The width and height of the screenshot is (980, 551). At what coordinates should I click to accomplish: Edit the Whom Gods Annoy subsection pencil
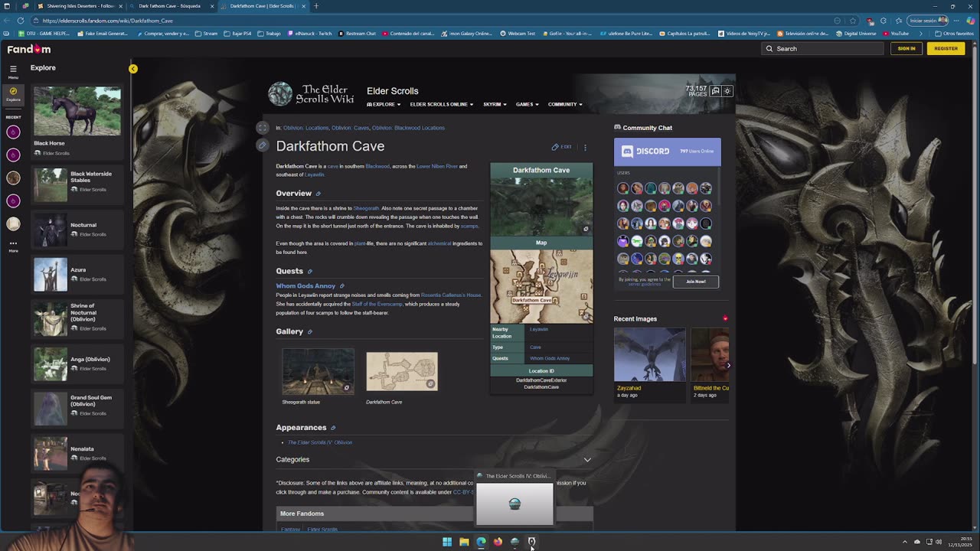point(342,286)
